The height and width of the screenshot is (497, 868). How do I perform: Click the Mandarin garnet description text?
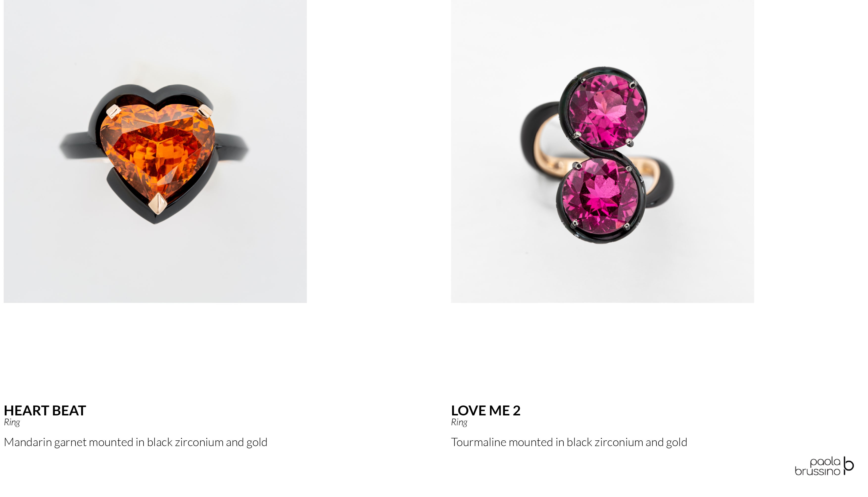136,442
